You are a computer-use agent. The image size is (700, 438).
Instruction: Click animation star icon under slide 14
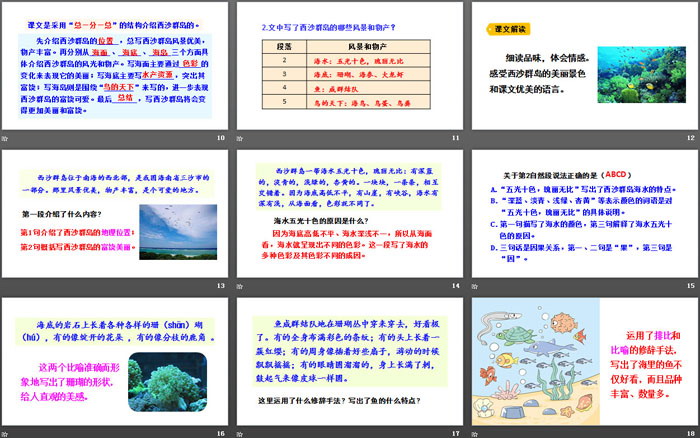[240, 286]
